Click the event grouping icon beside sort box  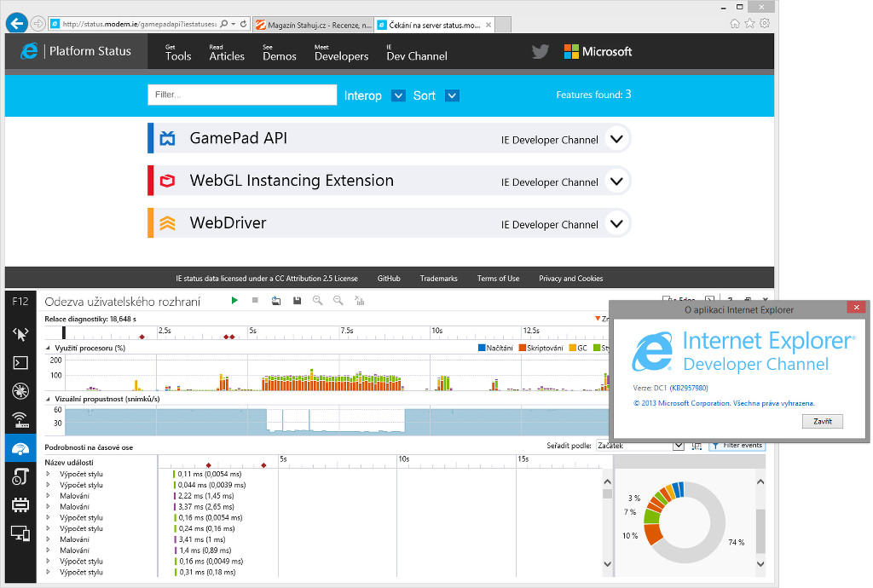pyautogui.click(x=697, y=446)
